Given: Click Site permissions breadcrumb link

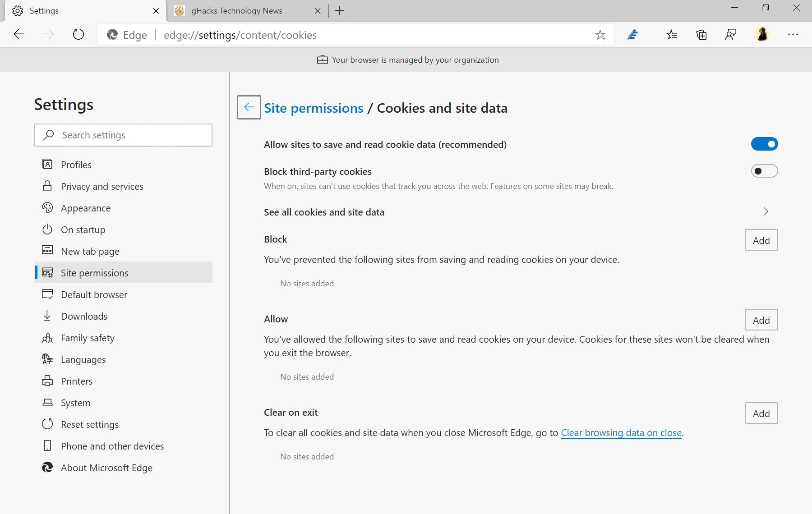Looking at the screenshot, I should pyautogui.click(x=314, y=108).
